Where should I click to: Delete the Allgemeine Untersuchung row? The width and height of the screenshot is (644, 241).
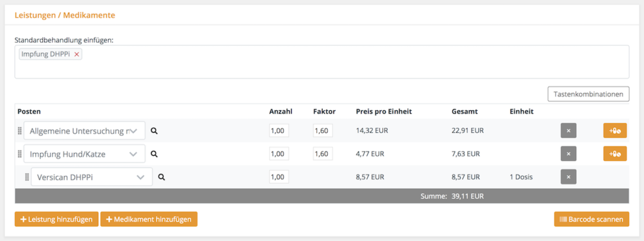(569, 131)
